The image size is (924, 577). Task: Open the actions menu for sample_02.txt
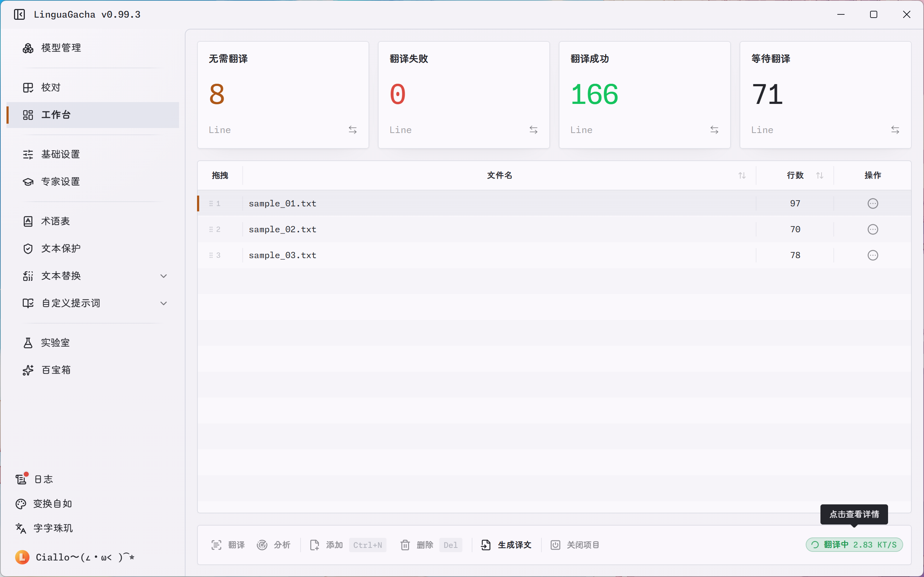click(873, 229)
